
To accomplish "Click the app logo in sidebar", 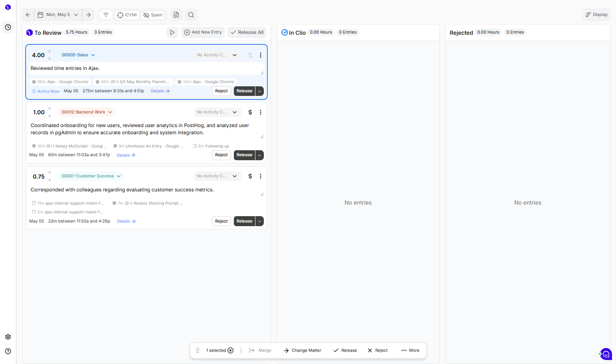I will click(8, 7).
